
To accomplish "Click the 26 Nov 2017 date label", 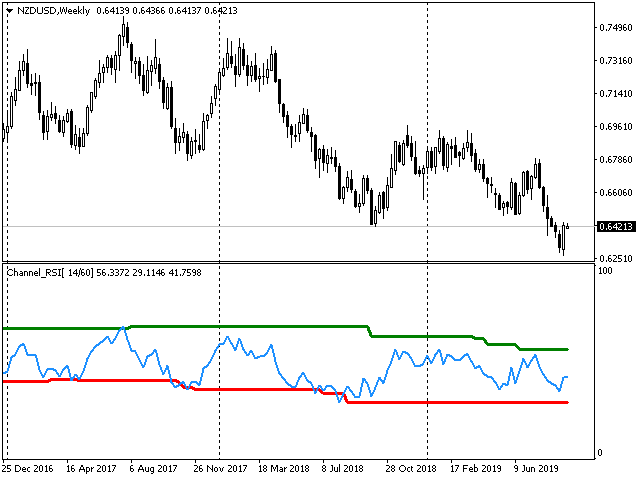I will tap(220, 469).
